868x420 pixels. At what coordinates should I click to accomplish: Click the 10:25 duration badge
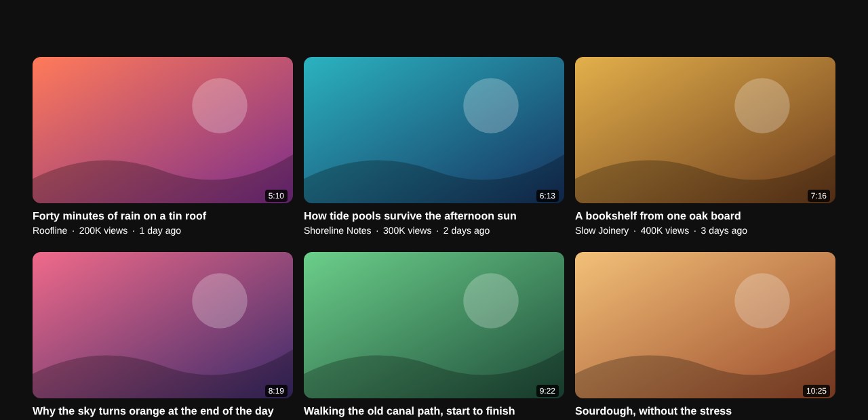pos(816,391)
